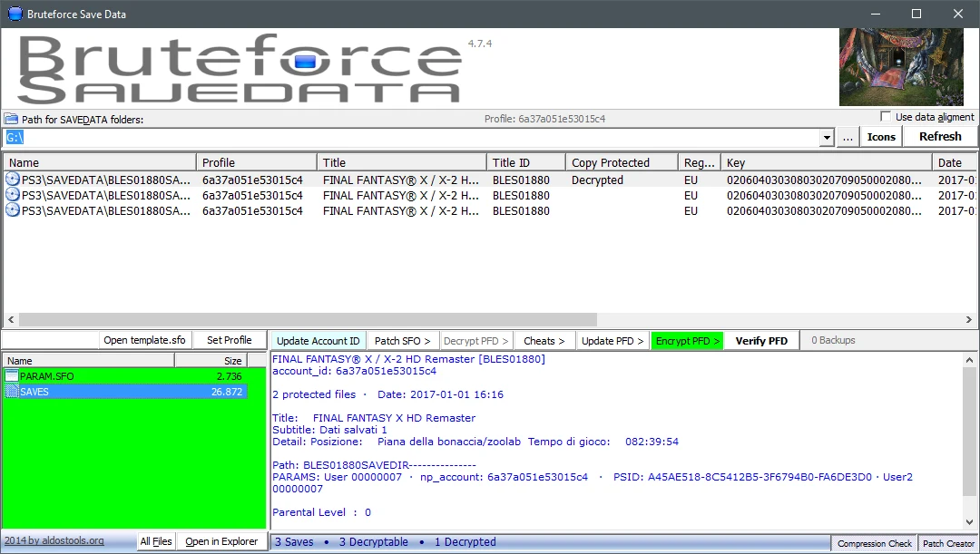This screenshot has height=554, width=980.
Task: Click the second save row title text
Action: point(401,196)
